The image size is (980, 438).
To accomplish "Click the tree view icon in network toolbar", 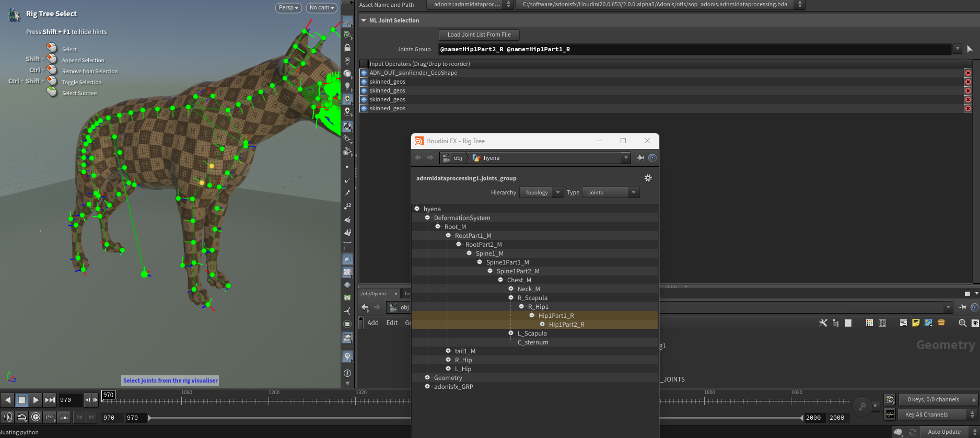I will 836,323.
